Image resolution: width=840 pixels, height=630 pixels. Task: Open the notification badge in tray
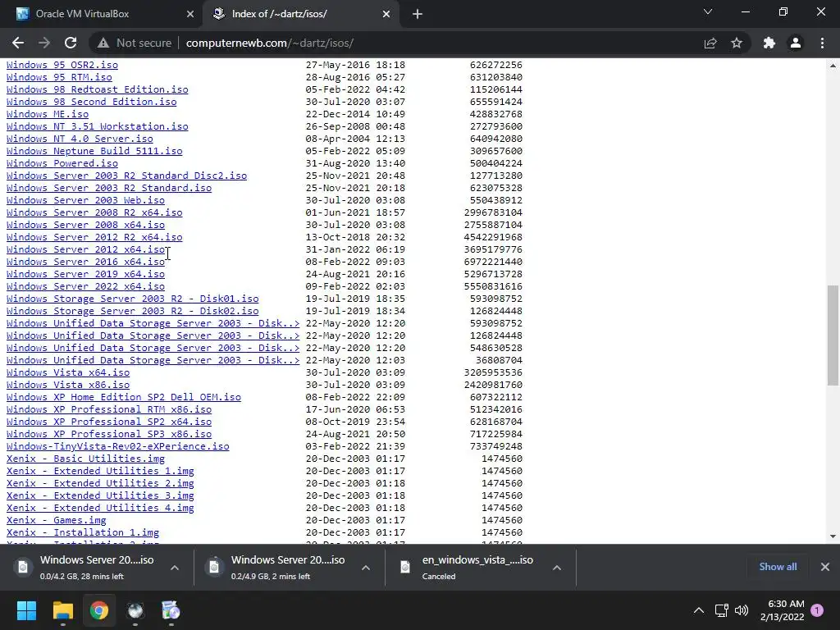817,610
